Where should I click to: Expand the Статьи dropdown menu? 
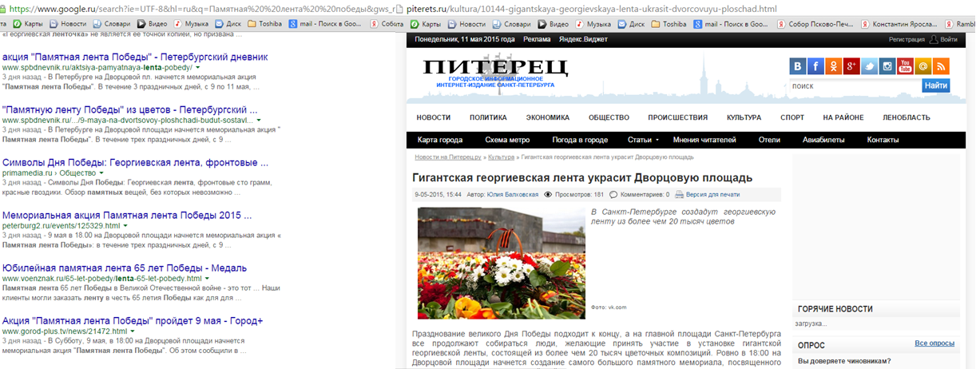click(x=642, y=140)
